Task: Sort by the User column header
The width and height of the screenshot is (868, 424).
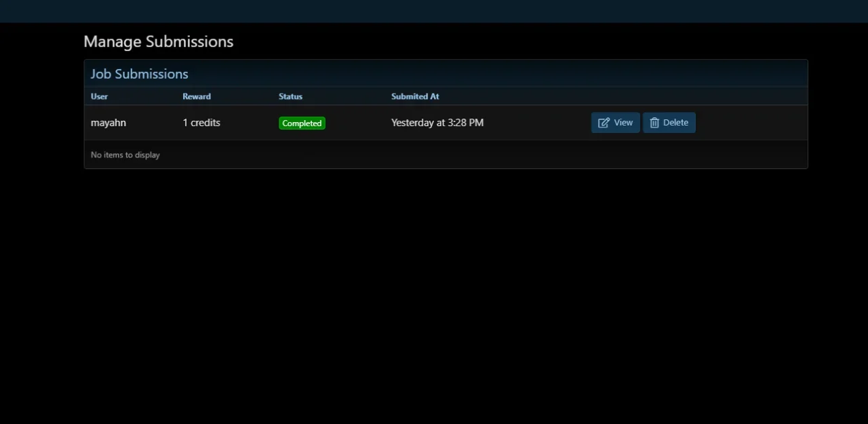Action: [99, 96]
